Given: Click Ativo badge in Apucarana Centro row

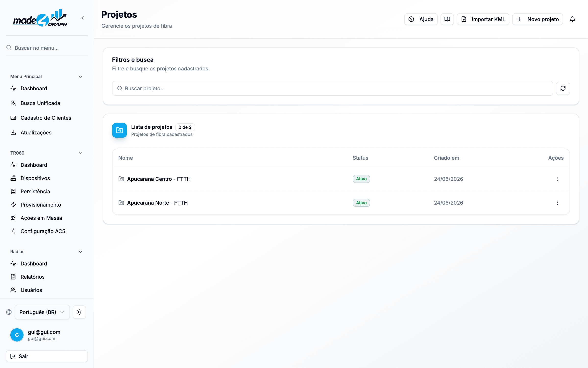Looking at the screenshot, I should pos(361,179).
